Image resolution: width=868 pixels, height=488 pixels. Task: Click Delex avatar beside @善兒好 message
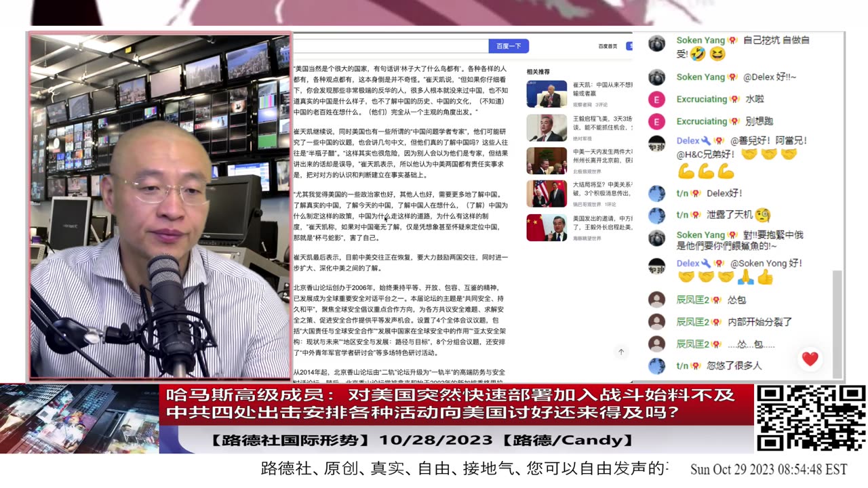click(656, 144)
